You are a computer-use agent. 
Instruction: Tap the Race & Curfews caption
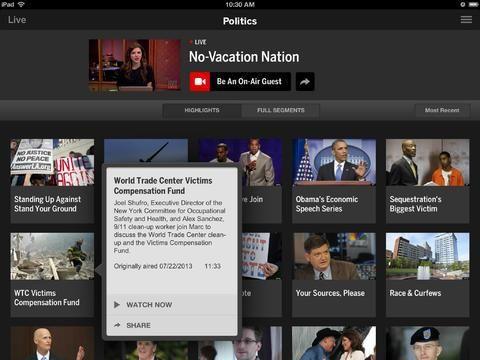(415, 293)
